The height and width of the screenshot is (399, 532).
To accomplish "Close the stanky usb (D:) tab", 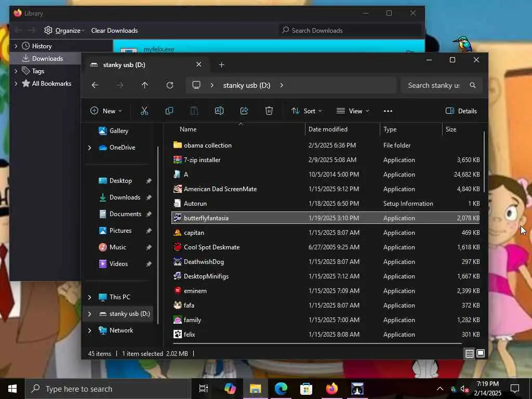I will point(199,64).
